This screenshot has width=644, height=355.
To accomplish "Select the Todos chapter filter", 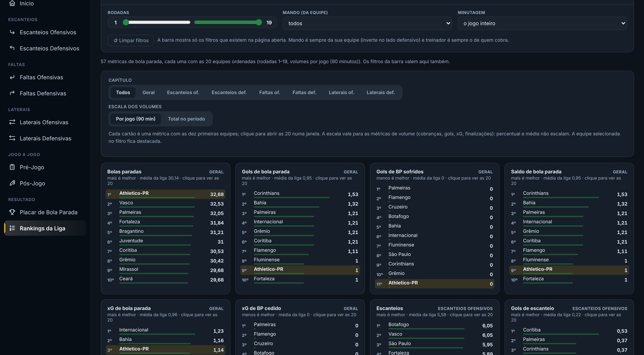I will [123, 93].
